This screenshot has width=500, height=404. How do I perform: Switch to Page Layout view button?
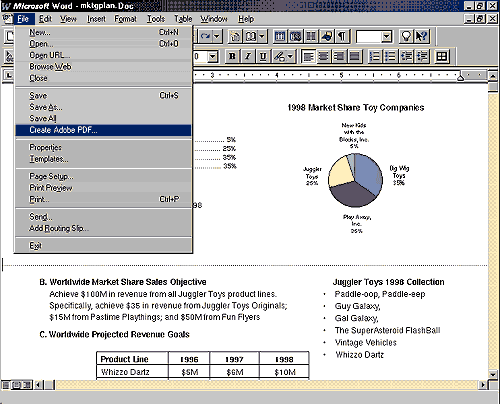pyautogui.click(x=16, y=385)
